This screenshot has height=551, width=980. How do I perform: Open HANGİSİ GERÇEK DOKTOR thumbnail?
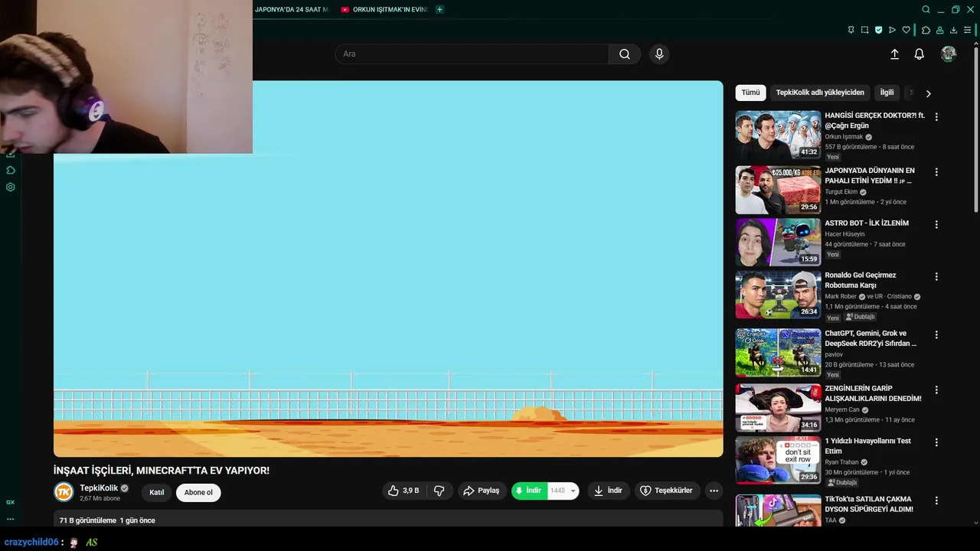tap(778, 135)
